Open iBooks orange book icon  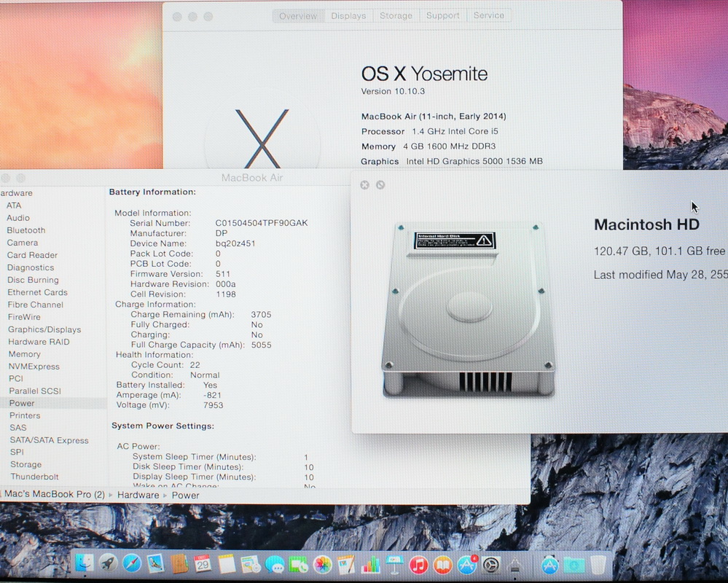pos(442,565)
